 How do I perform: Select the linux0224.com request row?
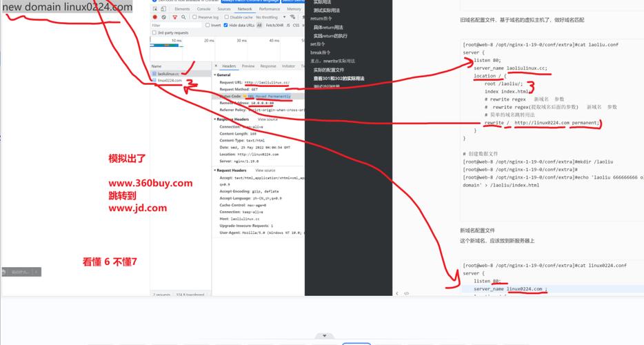[x=181, y=80]
